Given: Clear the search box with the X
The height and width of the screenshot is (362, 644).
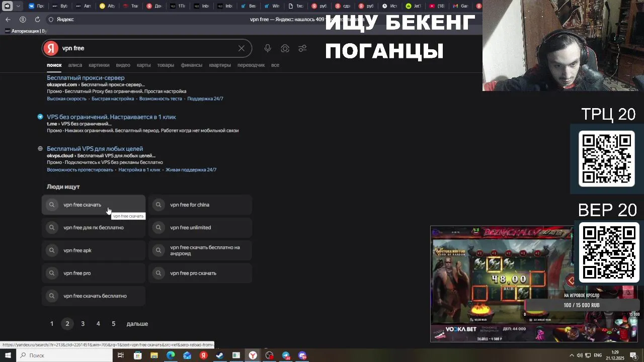Looking at the screenshot, I should tap(242, 48).
